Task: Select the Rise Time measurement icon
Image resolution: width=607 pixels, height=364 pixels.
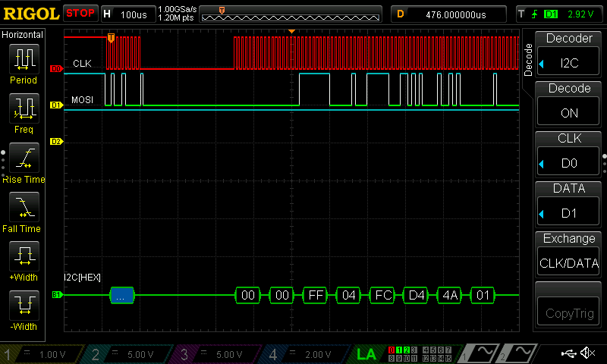Action: [x=24, y=158]
